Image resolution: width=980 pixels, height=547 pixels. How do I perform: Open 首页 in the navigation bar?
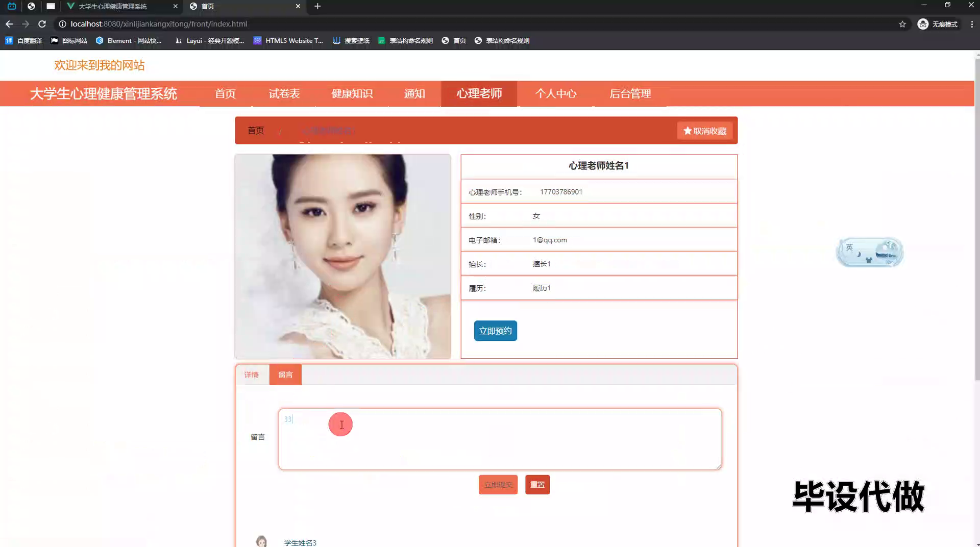[x=225, y=93]
